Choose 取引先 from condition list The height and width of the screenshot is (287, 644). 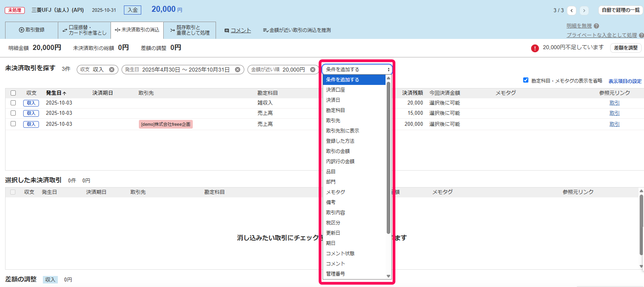(354, 121)
